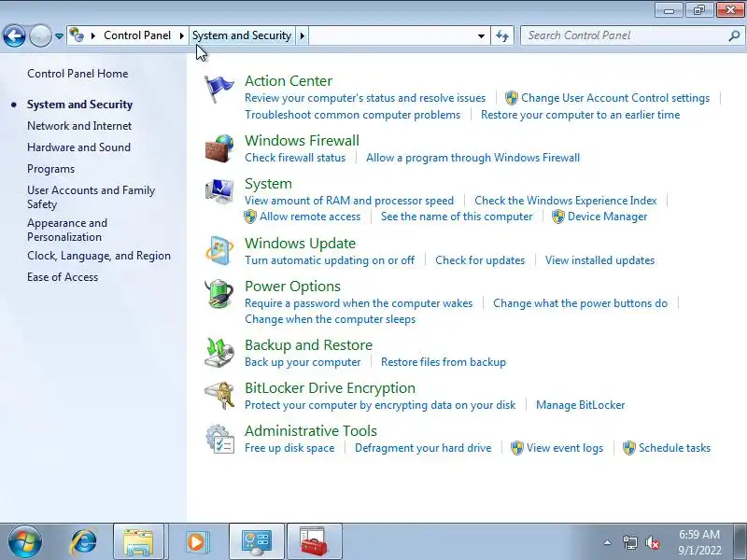Viewport: 747px width, 560px height.
Task: Open User Accounts and Family Safety
Action: click(91, 197)
